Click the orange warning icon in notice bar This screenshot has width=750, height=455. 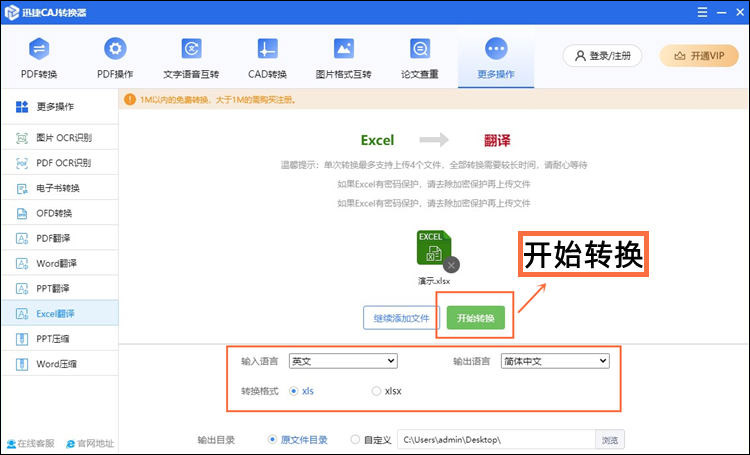[130, 100]
